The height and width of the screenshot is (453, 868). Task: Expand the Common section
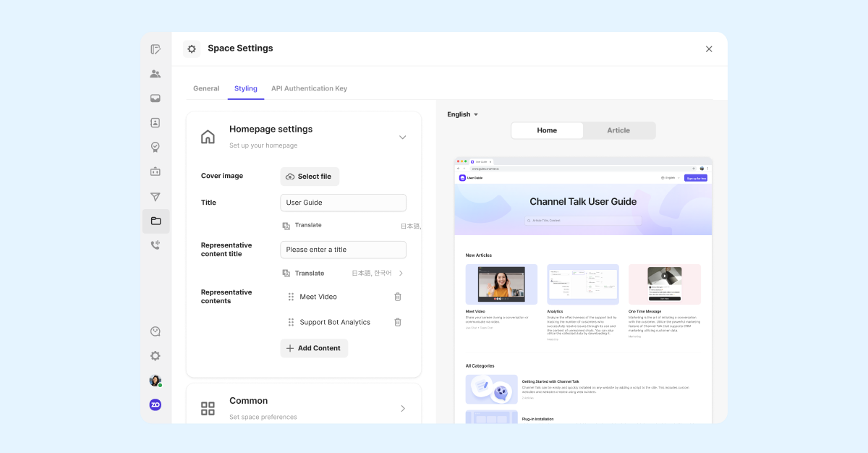click(x=403, y=408)
